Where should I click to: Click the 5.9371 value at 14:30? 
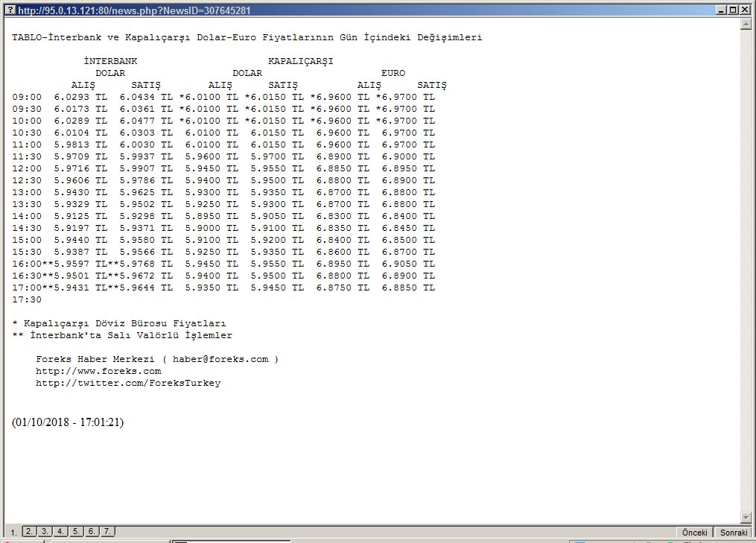[x=137, y=228]
